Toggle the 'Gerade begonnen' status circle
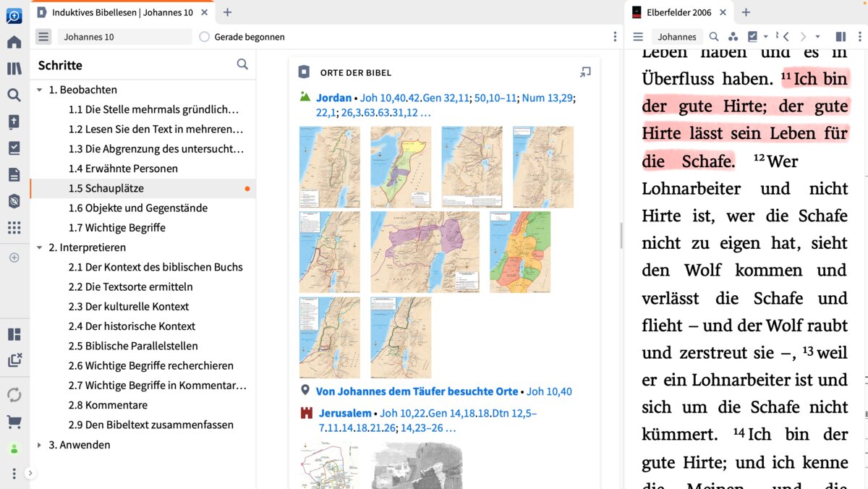 pyautogui.click(x=204, y=37)
